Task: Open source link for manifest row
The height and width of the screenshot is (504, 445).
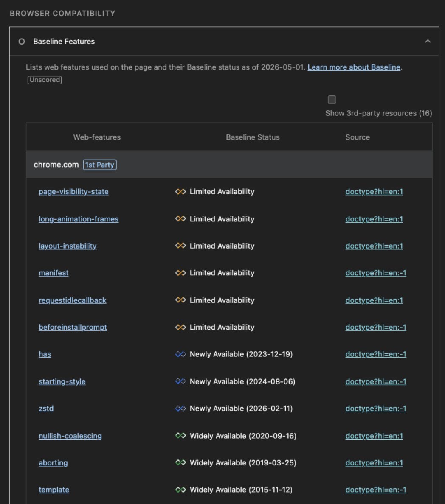Action: coord(376,273)
